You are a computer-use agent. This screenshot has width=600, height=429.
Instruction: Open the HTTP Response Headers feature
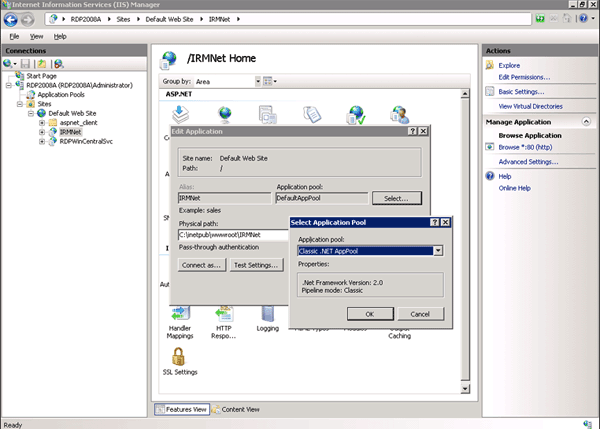[224, 323]
